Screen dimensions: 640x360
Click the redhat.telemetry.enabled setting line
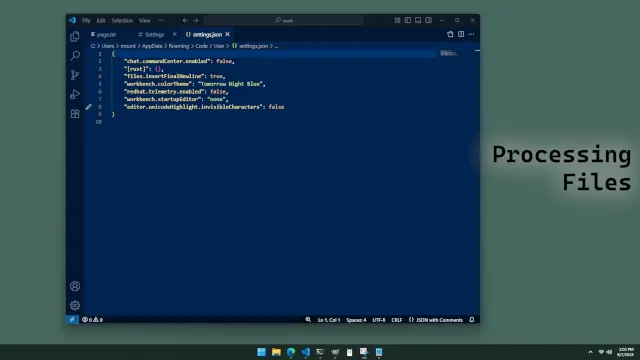click(176, 92)
